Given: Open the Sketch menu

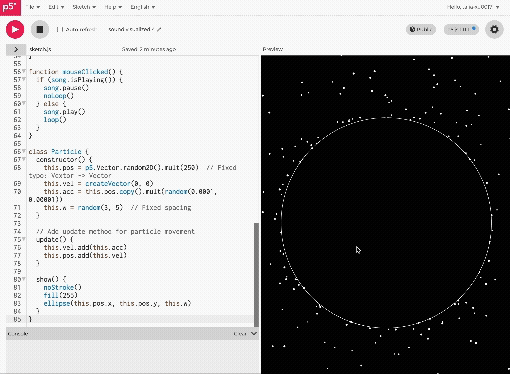Looking at the screenshot, I should [x=84, y=7].
